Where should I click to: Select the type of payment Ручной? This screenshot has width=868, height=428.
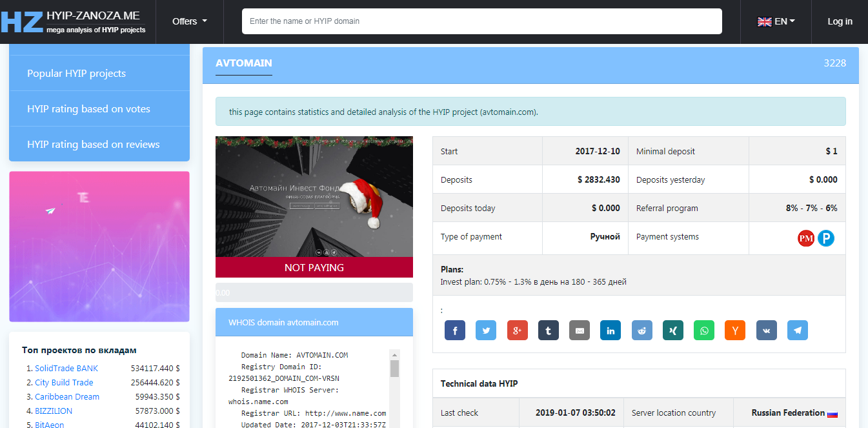pyautogui.click(x=605, y=237)
